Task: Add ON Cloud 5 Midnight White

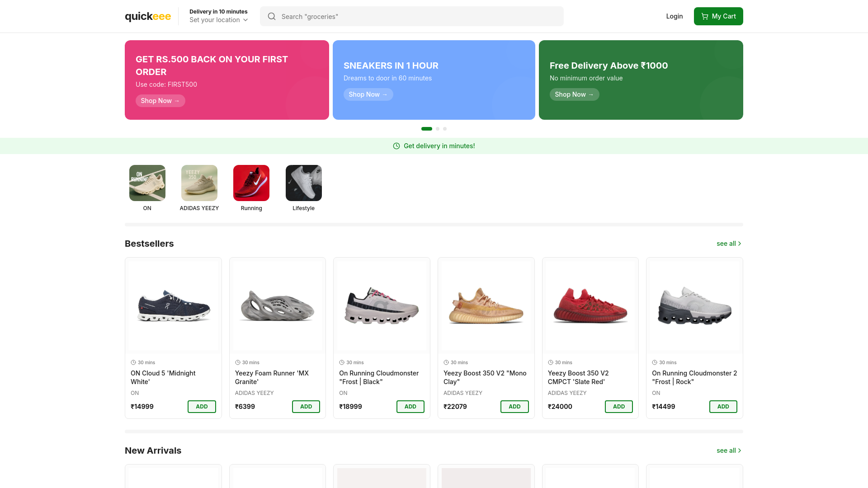Action: click(x=202, y=407)
